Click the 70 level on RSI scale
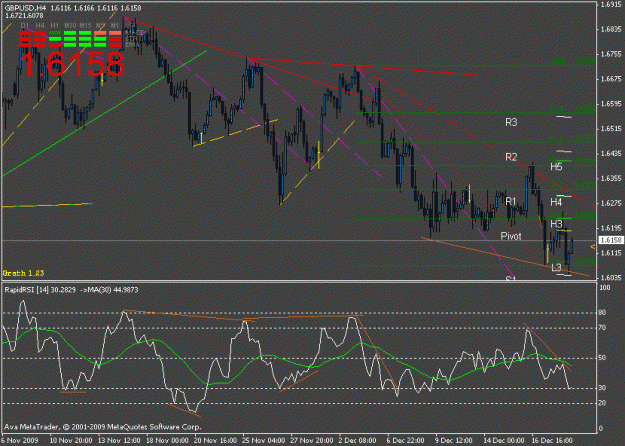The image size is (625, 446). [603, 328]
